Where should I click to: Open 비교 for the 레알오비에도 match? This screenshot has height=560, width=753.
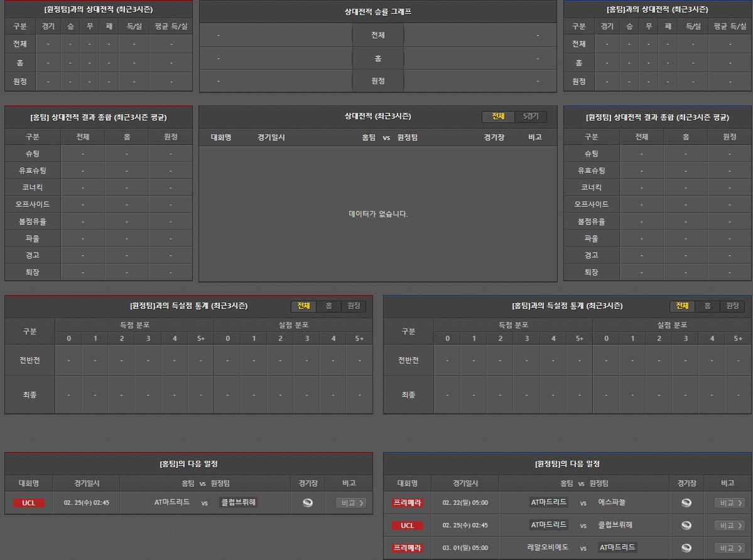730,548
